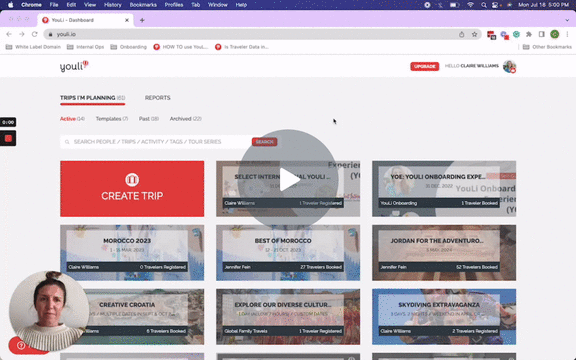Bookmark this page with the star icon

(474, 34)
